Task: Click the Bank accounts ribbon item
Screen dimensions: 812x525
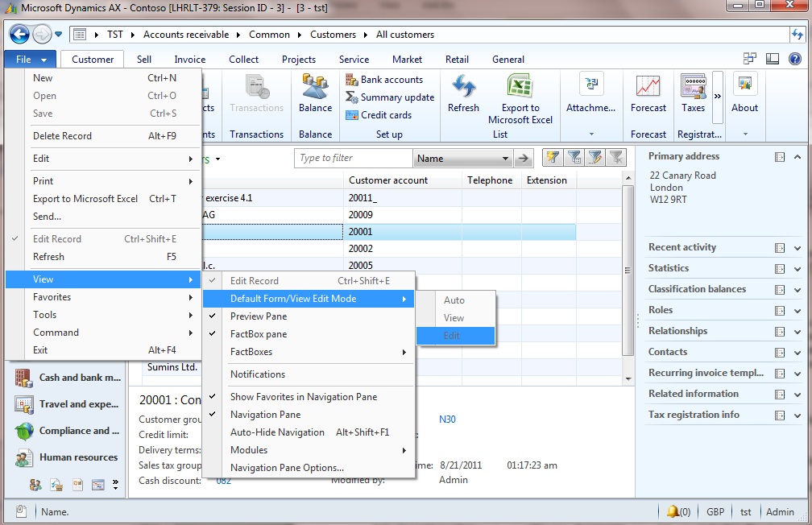Action: [x=384, y=80]
